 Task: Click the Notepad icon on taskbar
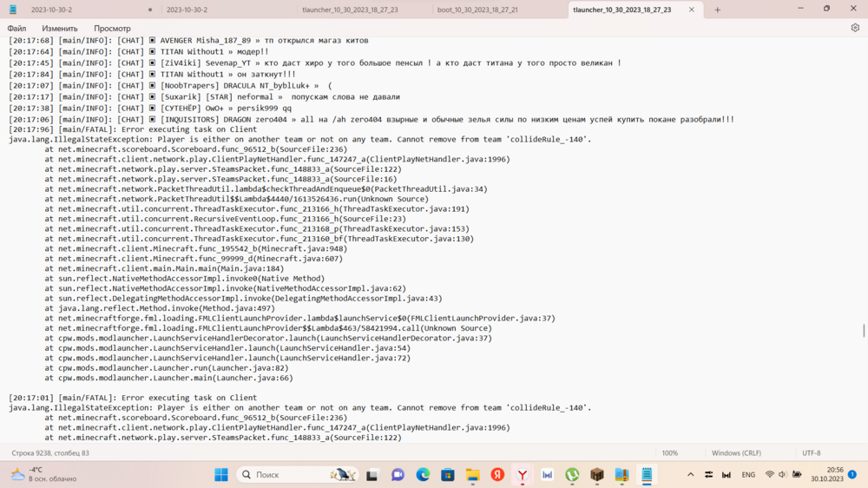click(x=647, y=475)
